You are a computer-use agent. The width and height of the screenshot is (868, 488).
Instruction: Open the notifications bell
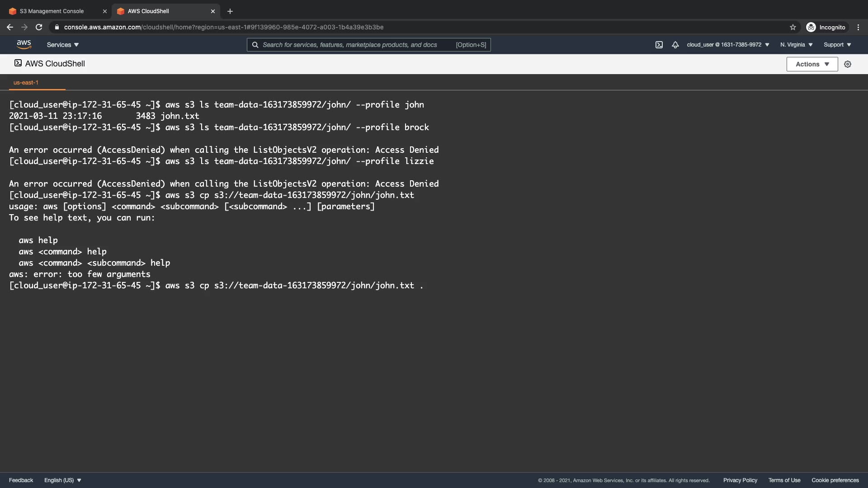[675, 45]
